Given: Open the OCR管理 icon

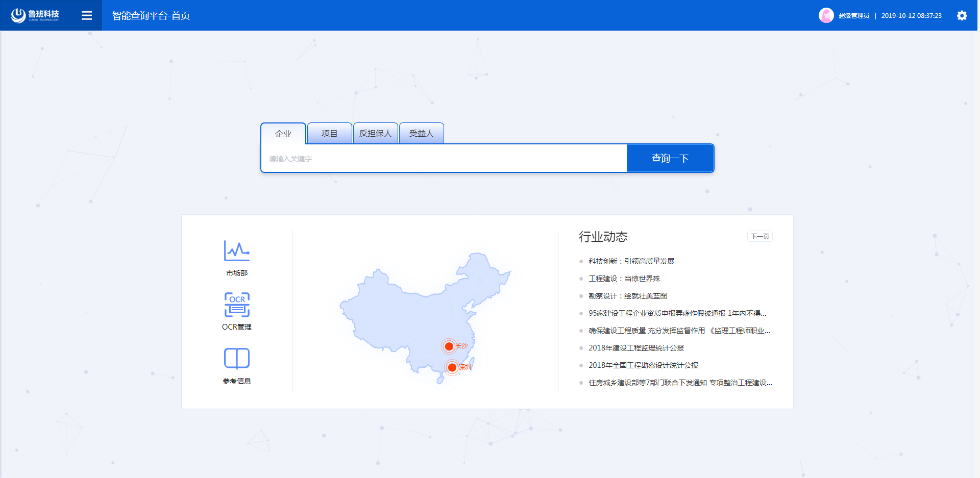Looking at the screenshot, I should pos(237,305).
